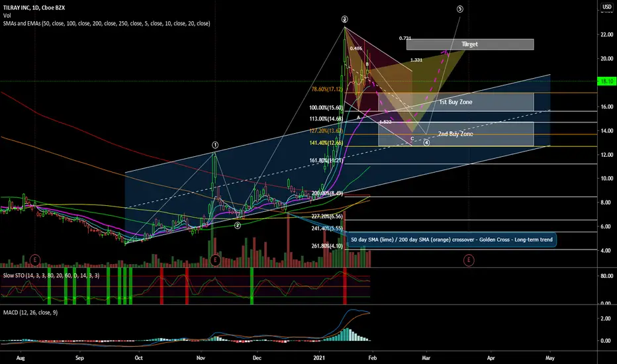Image resolution: width=617 pixels, height=364 pixels.
Task: Click the Feb label on time axis
Action: pos(373,358)
